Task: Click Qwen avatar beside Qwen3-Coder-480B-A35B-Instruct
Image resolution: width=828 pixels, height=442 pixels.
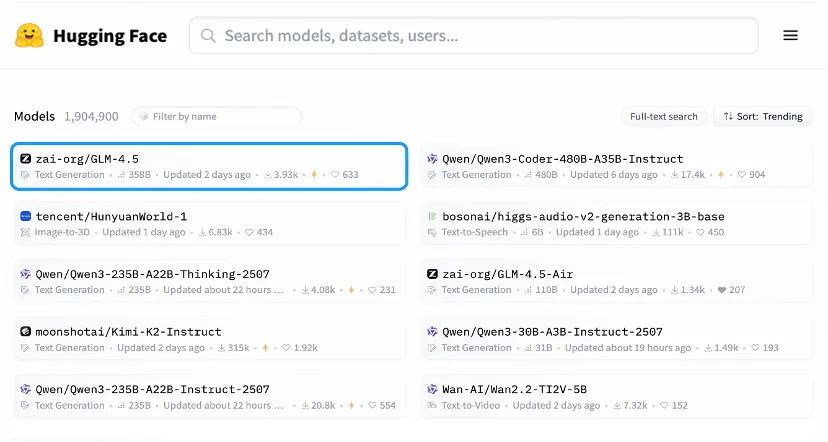Action: [x=432, y=158]
